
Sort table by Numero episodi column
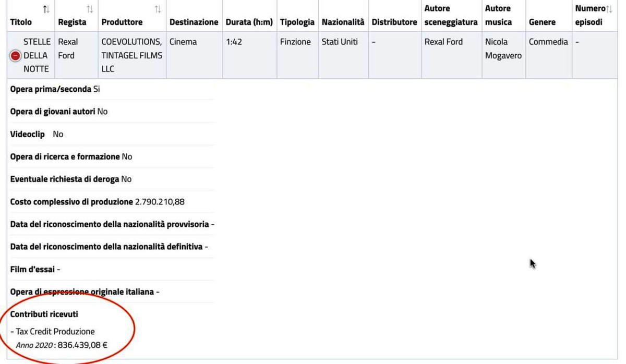click(609, 9)
